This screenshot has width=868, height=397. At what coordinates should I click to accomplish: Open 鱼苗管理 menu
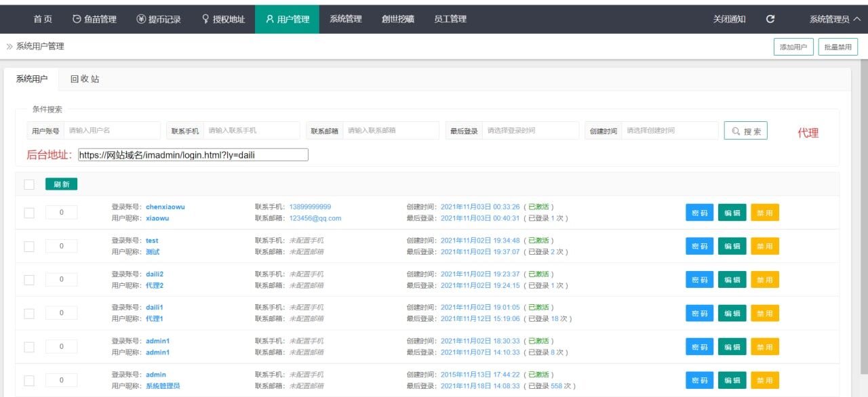coord(94,19)
